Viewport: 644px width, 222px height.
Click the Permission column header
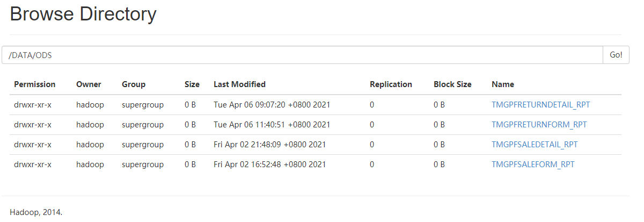[35, 84]
